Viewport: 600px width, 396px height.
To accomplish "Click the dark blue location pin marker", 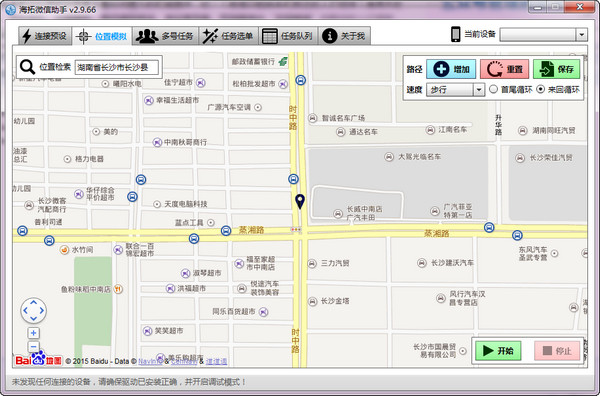I will (x=300, y=201).
